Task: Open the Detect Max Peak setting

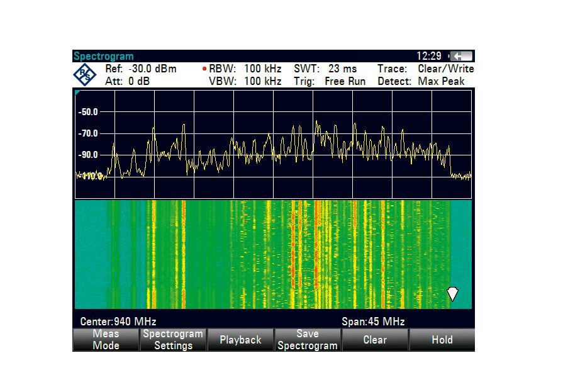Action: [421, 81]
